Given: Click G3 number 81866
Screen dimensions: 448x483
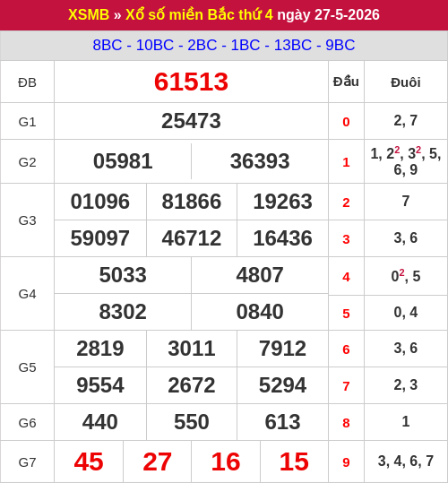Looking at the screenshot, I should [192, 202].
